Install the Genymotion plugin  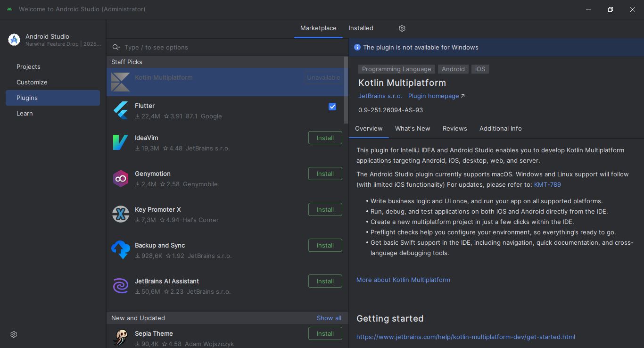tap(325, 174)
